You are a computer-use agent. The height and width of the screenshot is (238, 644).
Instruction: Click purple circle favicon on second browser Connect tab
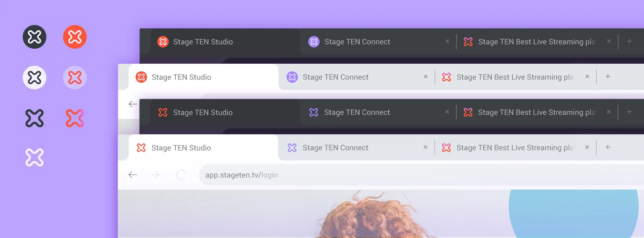(x=292, y=77)
